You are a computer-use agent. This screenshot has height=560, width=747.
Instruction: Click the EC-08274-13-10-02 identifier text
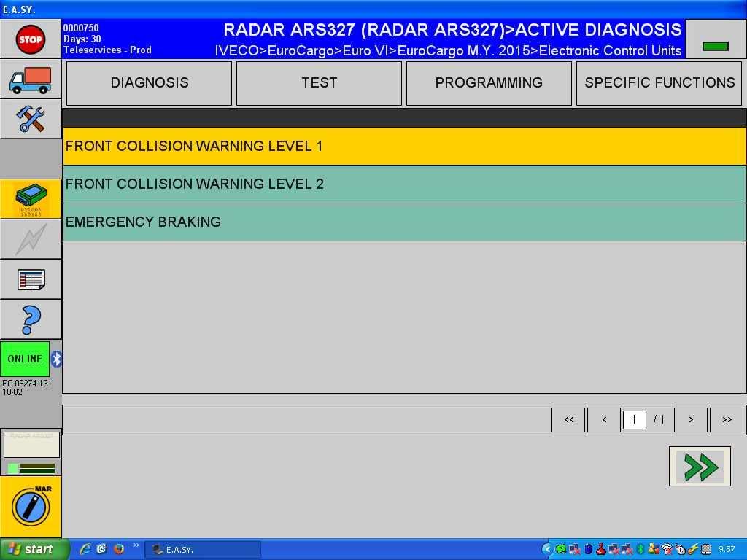[26, 388]
